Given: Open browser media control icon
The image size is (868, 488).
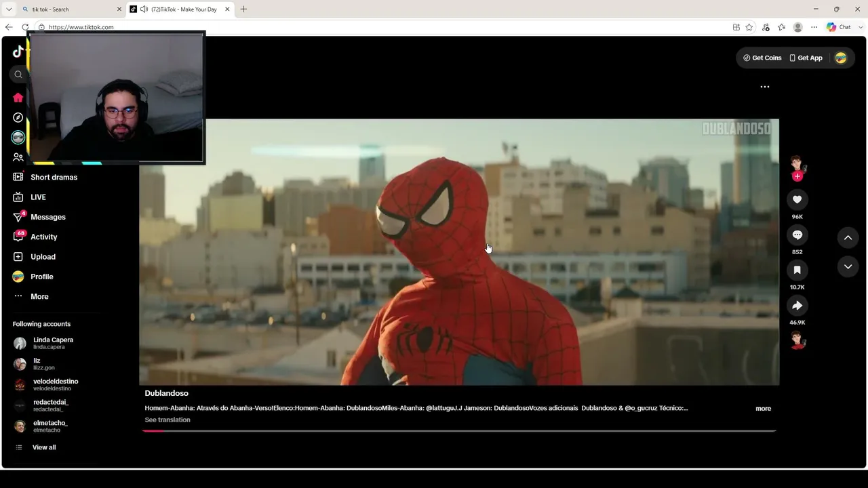Looking at the screenshot, I should (766, 27).
